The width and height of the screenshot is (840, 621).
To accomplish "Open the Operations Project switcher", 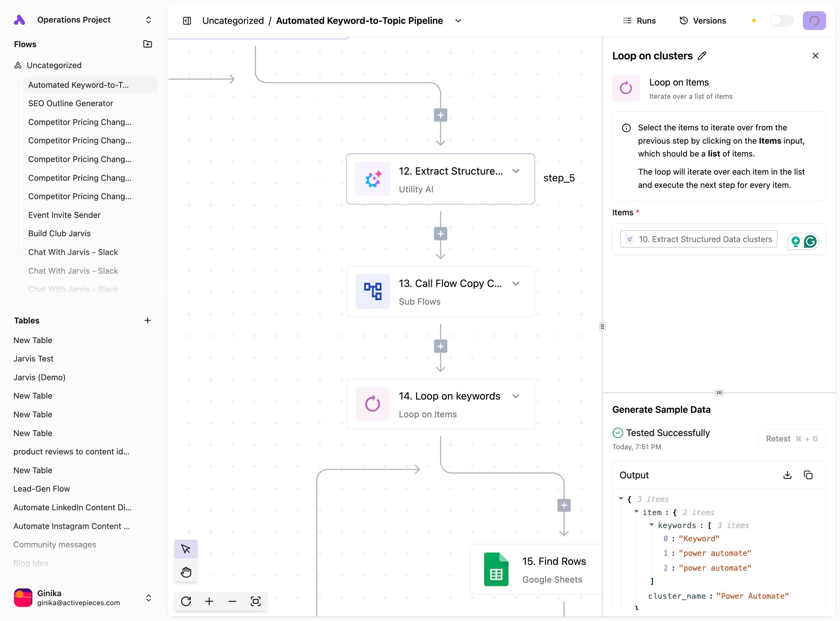I will [148, 20].
